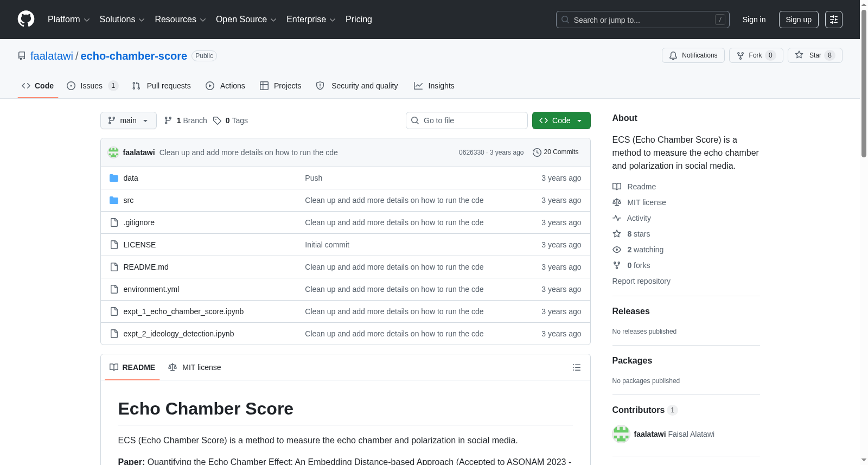Open the GitHub home logo
Image resolution: width=868 pixels, height=465 pixels.
26,19
